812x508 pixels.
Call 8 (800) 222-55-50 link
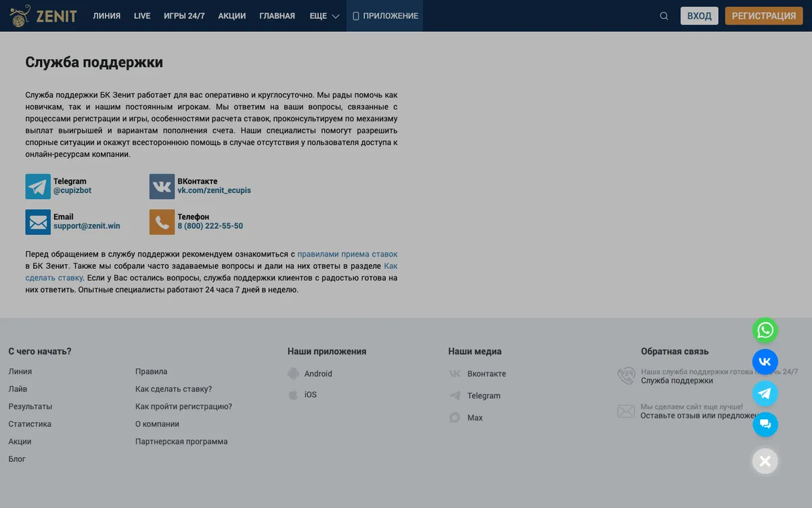point(210,226)
